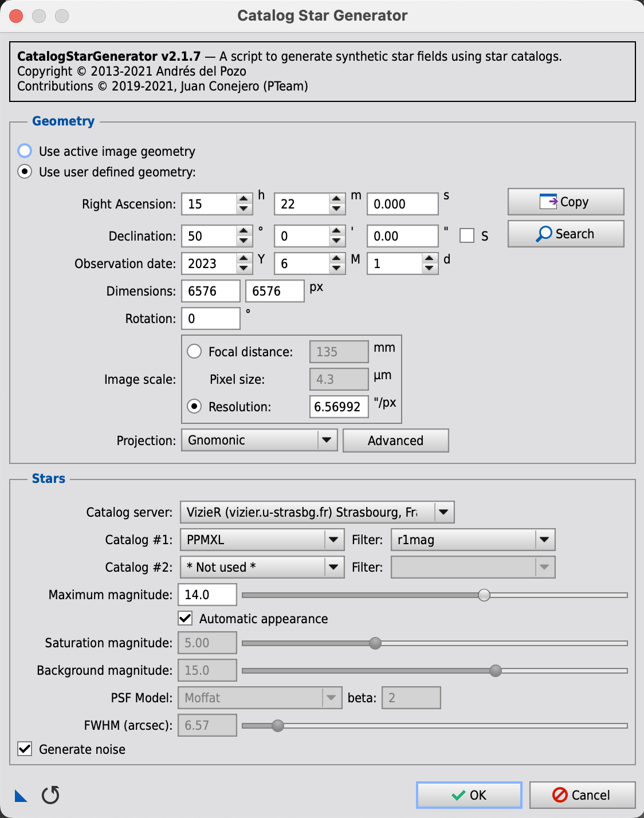This screenshot has height=818, width=644.
Task: Click the reset circular arrow icon
Action: tap(50, 795)
